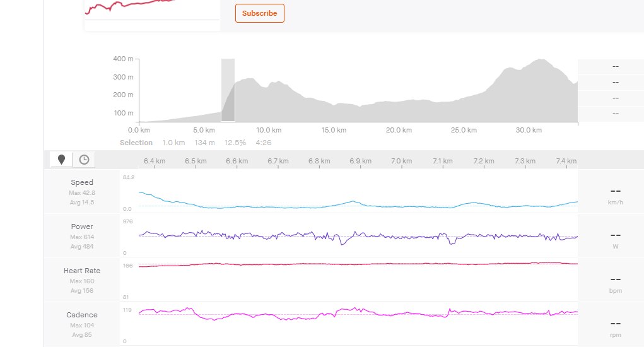Click the 6.4 km axis tick label
This screenshot has width=644, height=347.
coord(155,161)
